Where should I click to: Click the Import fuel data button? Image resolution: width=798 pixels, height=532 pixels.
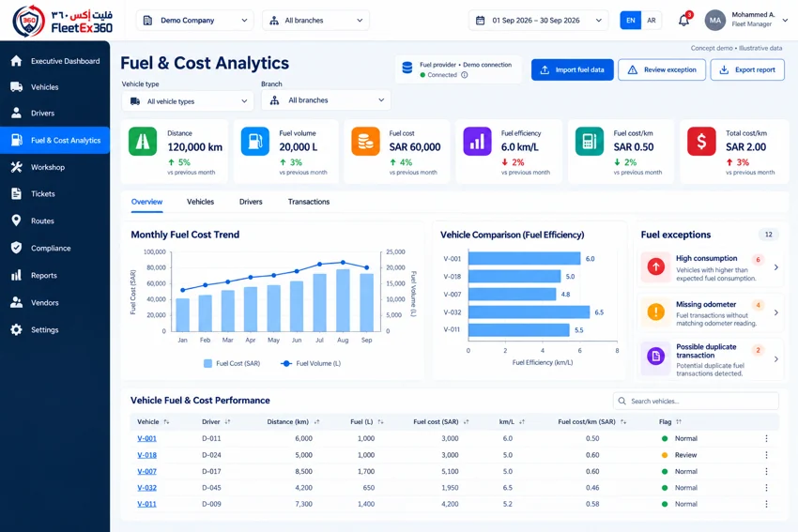572,69
